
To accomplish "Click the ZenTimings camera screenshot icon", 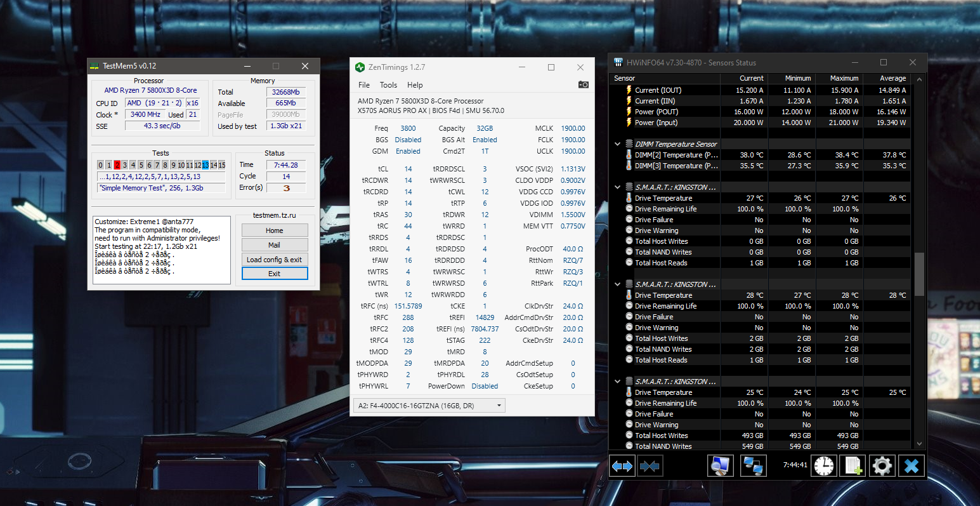I will [583, 84].
